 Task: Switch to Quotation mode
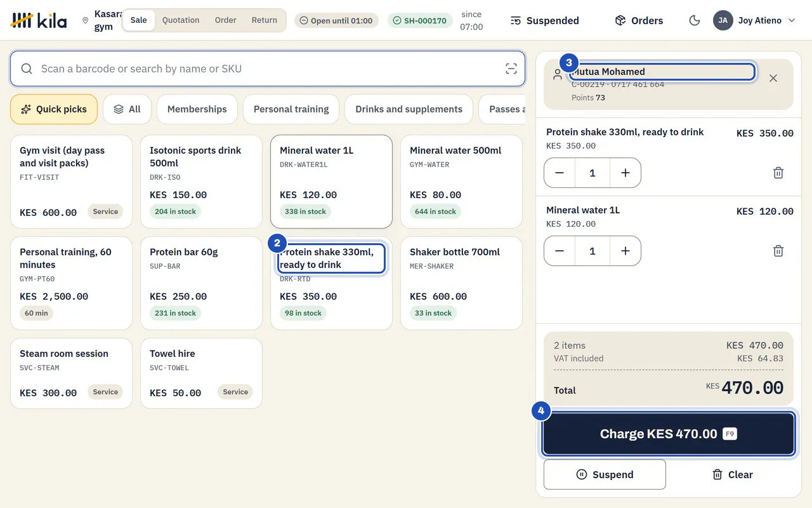point(181,20)
